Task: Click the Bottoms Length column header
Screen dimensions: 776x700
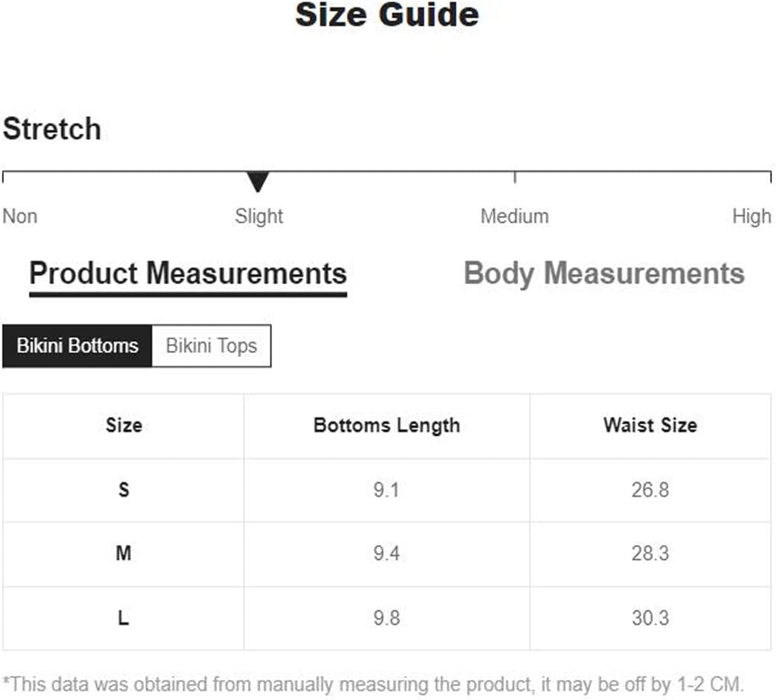Action: point(386,426)
